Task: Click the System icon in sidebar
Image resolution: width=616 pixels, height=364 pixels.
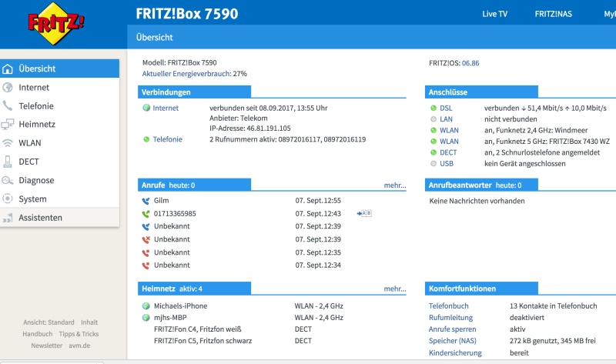Action: tap(8, 199)
